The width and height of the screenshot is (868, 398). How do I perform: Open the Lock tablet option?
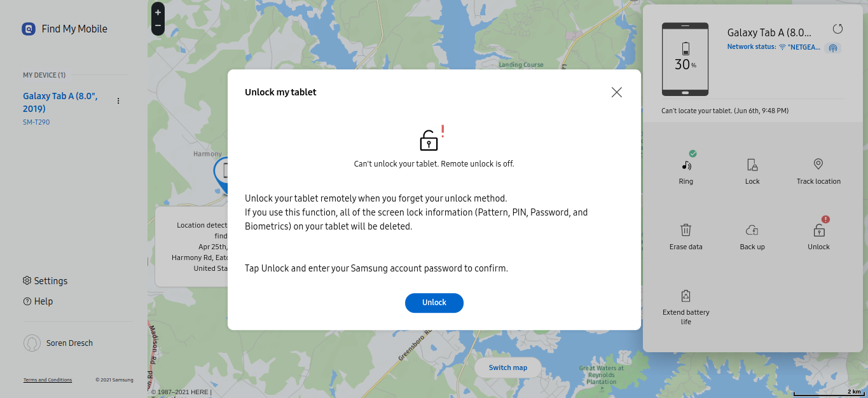(x=752, y=165)
